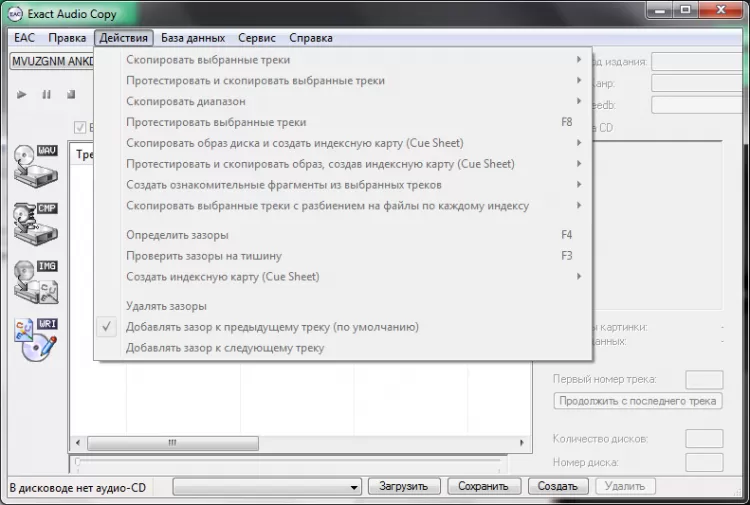This screenshot has height=505, width=750.
Task: Choose Создать ознакомительные фрагменты из выбранных треков
Action: click(343, 185)
